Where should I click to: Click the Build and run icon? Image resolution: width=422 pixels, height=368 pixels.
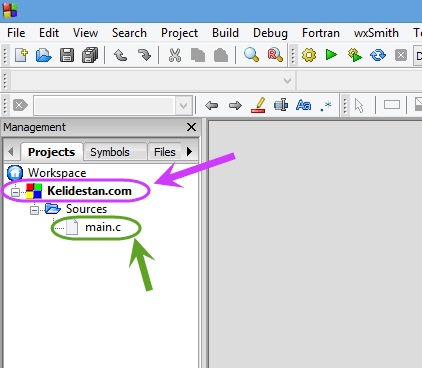[355, 55]
